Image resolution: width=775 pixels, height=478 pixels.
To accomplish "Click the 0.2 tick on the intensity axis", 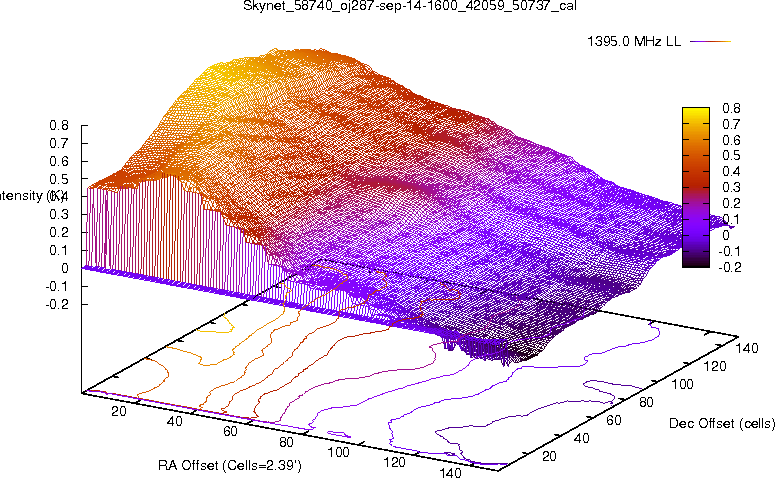I will [x=59, y=232].
